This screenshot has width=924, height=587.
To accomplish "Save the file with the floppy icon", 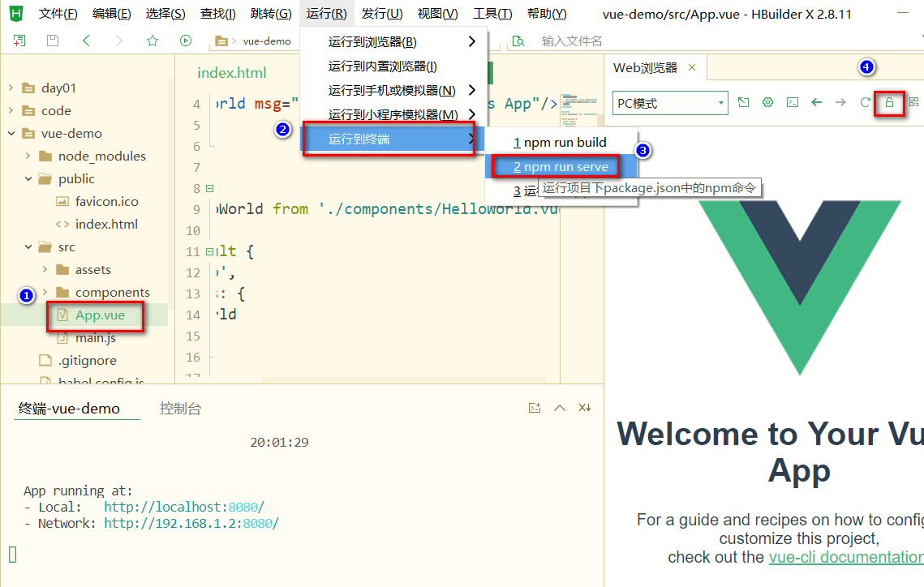I will pyautogui.click(x=53, y=41).
